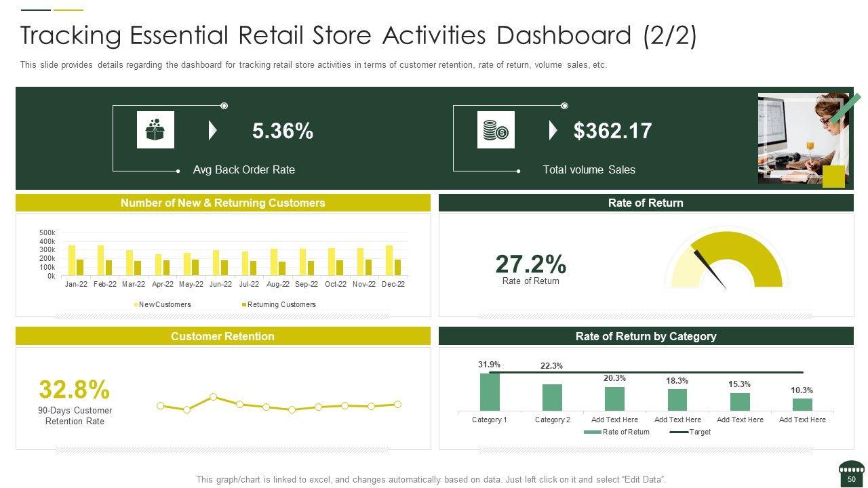868x488 pixels.
Task: Click the Returning Customers legend marker
Action: click(x=244, y=305)
